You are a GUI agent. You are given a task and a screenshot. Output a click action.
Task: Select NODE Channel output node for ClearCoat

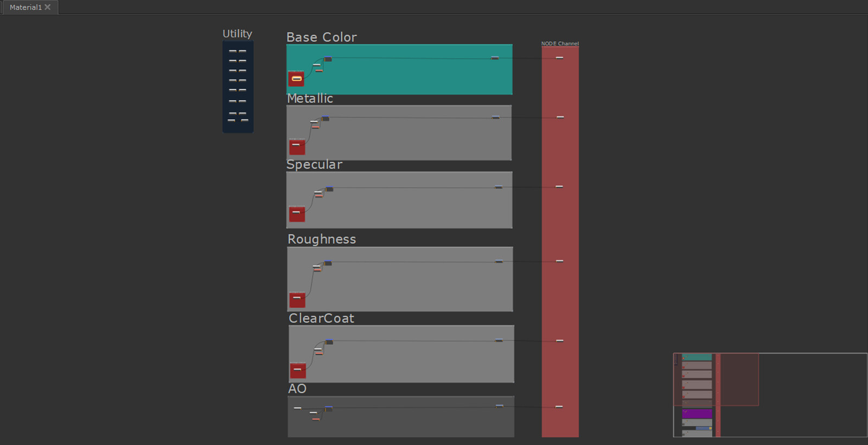click(x=560, y=340)
